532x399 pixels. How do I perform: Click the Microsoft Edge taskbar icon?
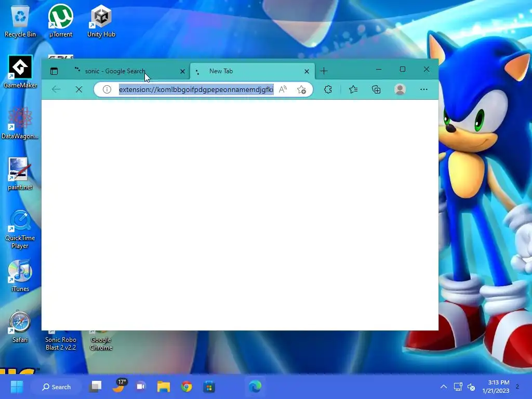tap(255, 387)
